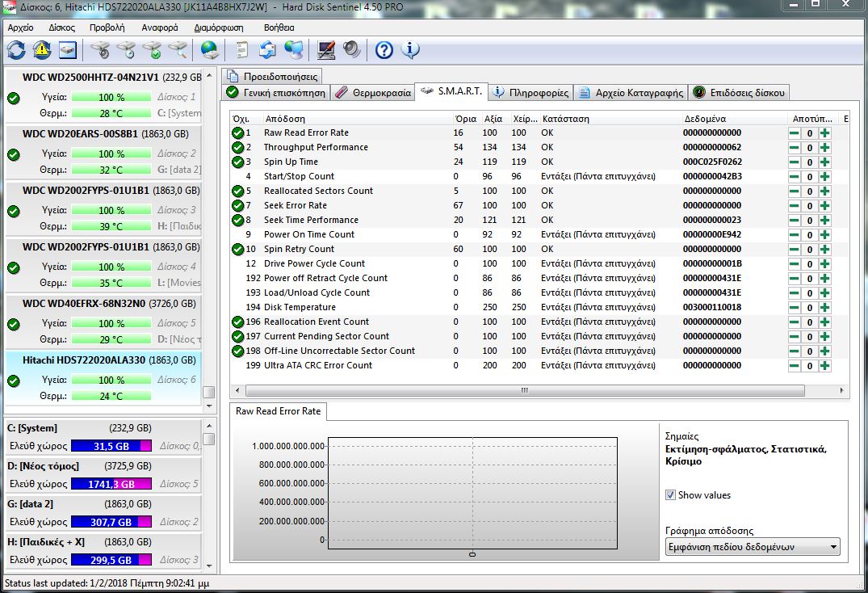
Task: Click minus button on Ultra ATA CRC Error Count
Action: [x=795, y=365]
